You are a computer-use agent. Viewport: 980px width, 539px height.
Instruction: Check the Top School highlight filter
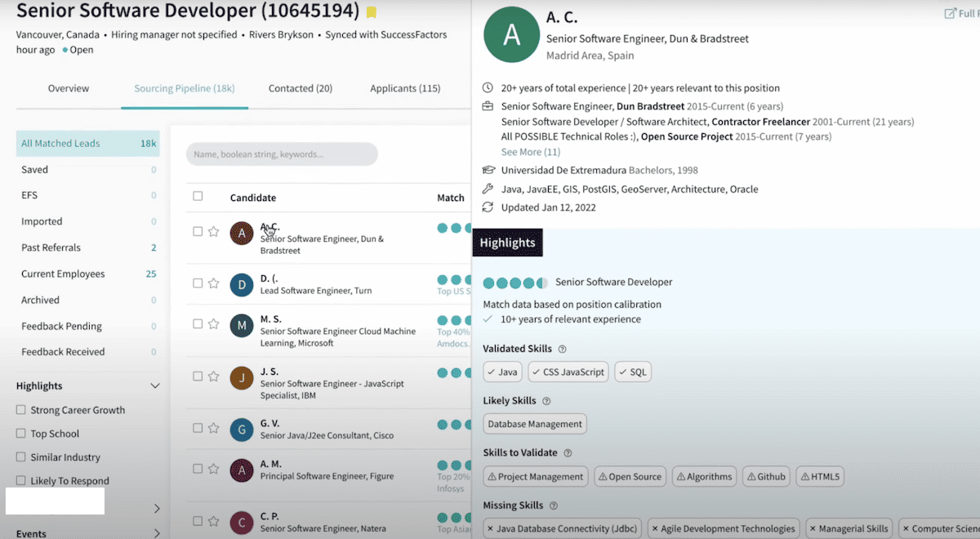click(x=21, y=434)
